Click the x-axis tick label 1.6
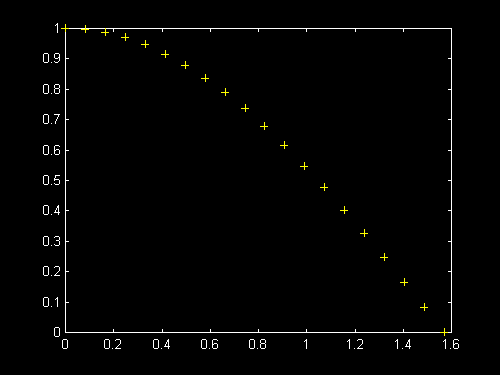This screenshot has width=500, height=375. 451,344
